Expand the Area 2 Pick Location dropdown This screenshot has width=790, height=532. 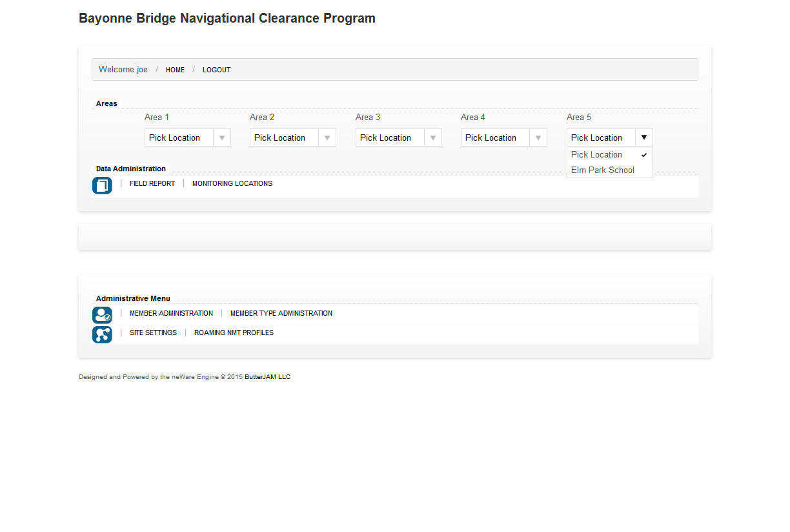click(x=292, y=138)
